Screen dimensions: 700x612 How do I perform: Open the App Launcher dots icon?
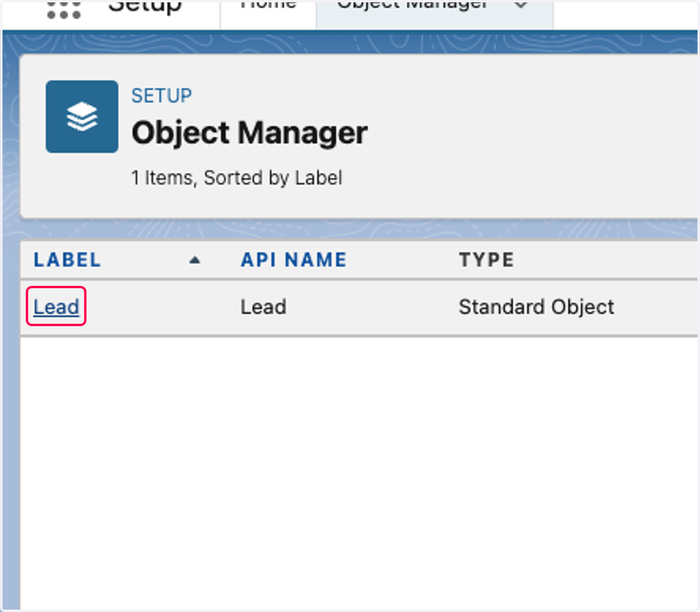click(x=64, y=11)
